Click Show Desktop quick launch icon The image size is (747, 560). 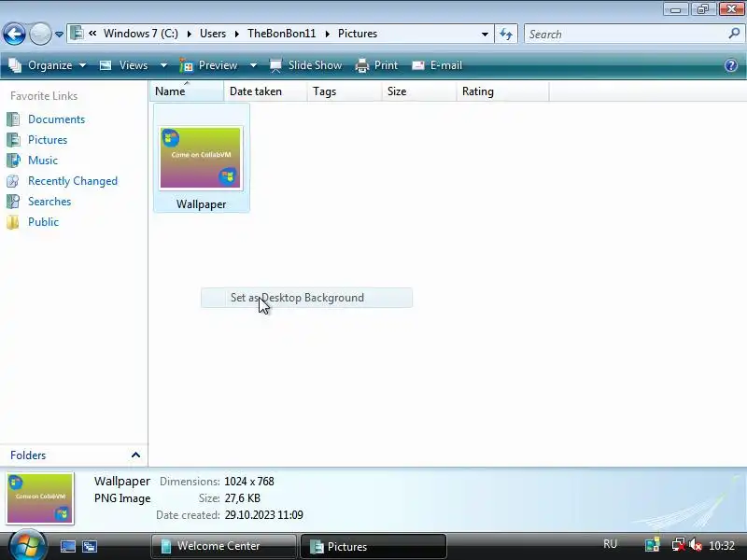[x=67, y=546]
